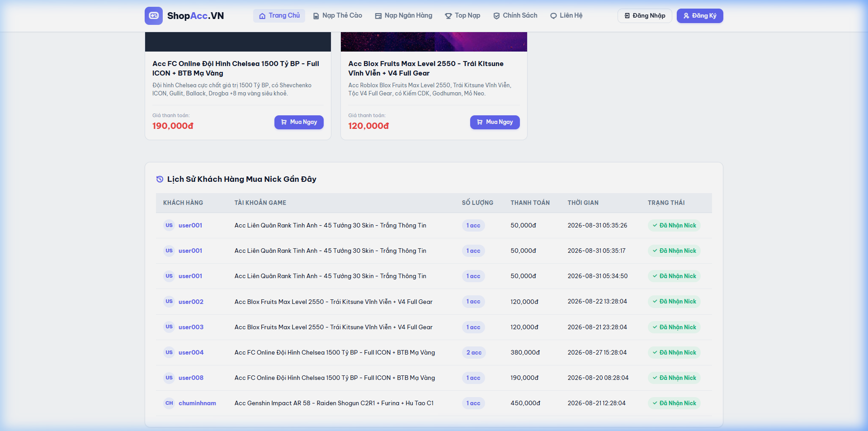
Task: Open the Acc Blox Fruits Kitsune card title
Action: (426, 68)
